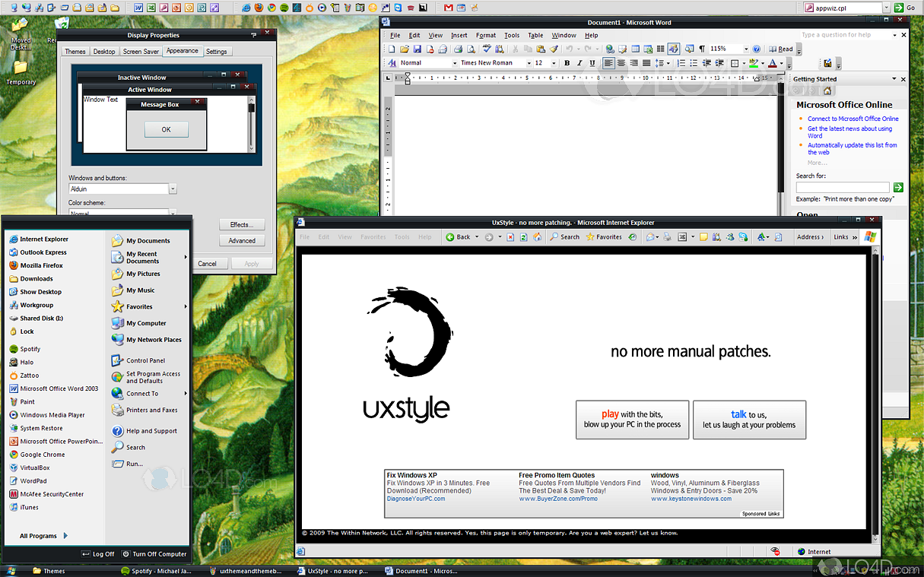The width and height of the screenshot is (924, 577).
Task: Expand the Font Color arrow in Word
Action: coord(781,63)
